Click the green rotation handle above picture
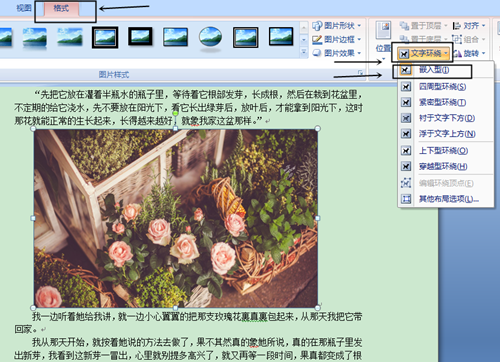 (x=176, y=113)
